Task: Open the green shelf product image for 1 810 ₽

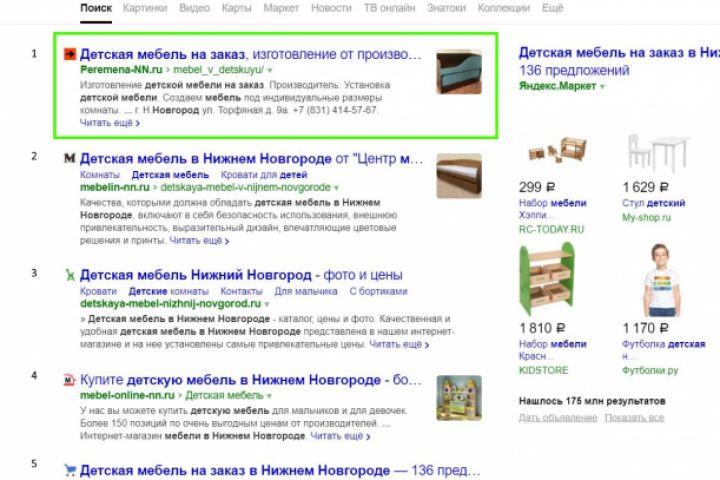Action: coord(546,278)
